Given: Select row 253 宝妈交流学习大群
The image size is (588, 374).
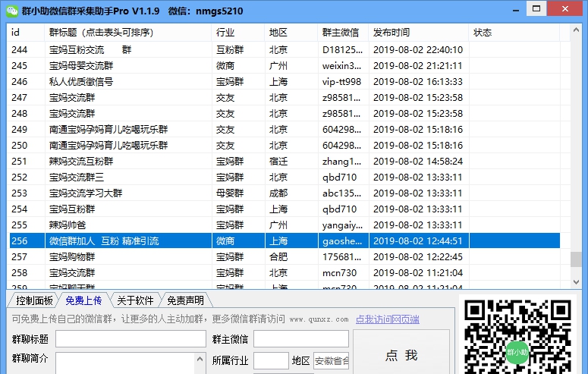Looking at the screenshot, I should [x=285, y=193].
